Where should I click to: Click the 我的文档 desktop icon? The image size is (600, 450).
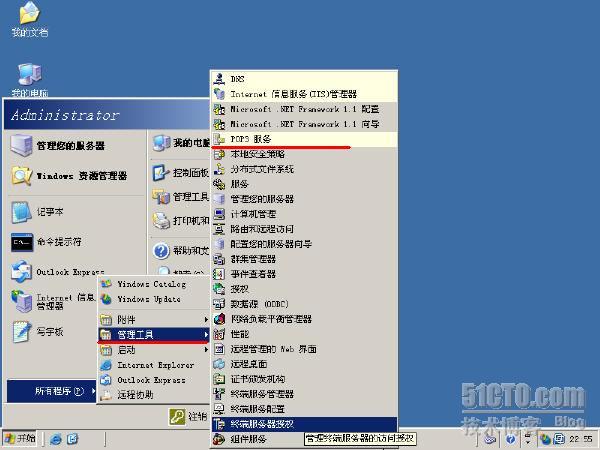coord(29,19)
